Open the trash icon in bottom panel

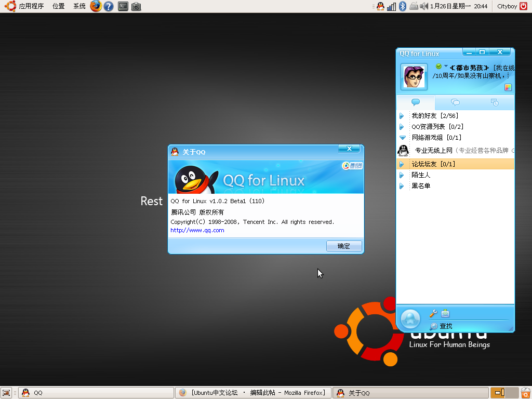coord(526,393)
